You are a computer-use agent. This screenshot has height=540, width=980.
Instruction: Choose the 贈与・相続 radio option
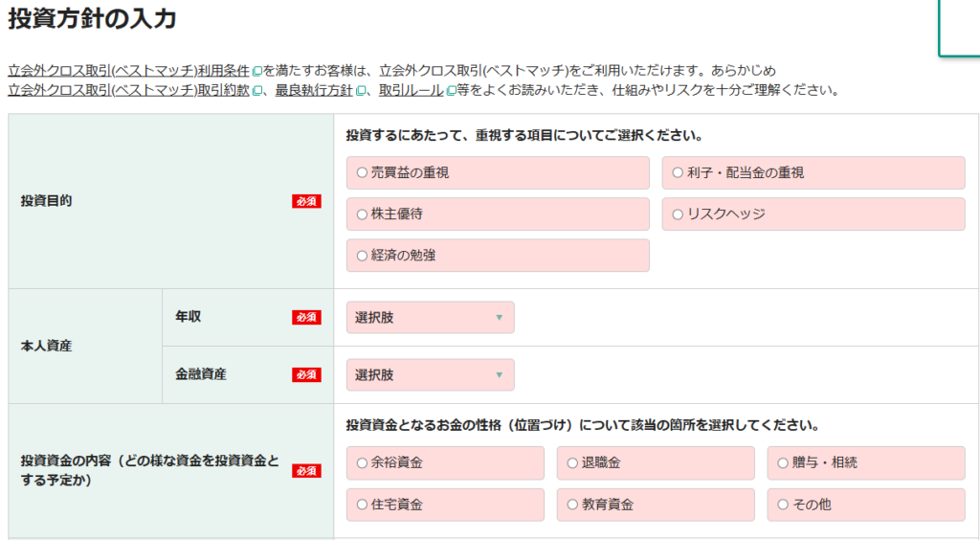coord(783,463)
